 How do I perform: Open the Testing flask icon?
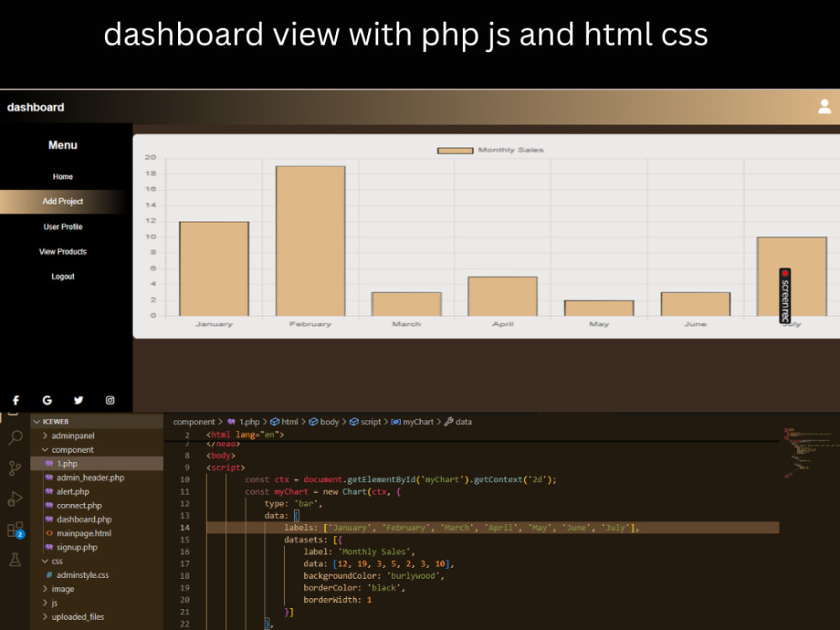(15, 559)
